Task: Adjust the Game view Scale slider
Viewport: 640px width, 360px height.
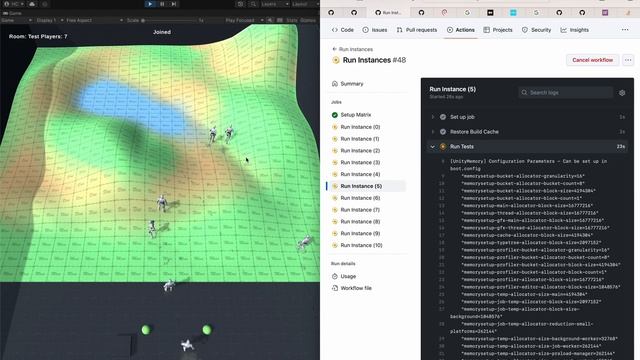Action: click(168, 20)
